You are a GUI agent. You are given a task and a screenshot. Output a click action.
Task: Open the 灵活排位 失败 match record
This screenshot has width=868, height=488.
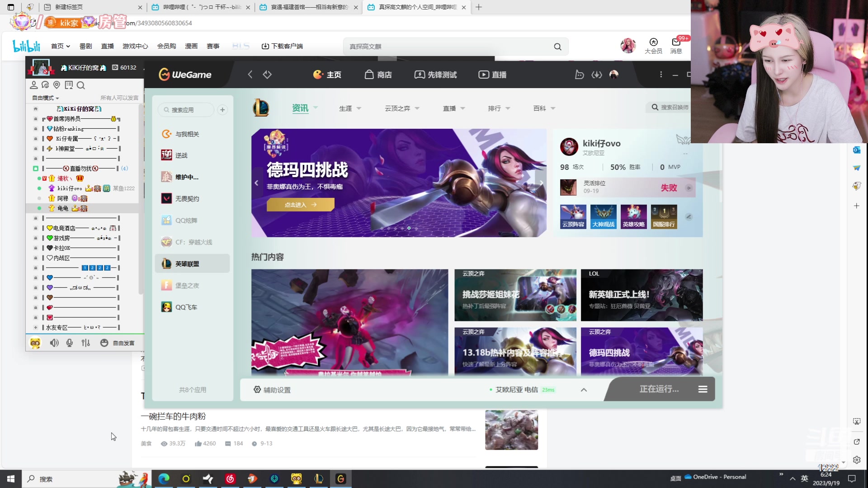click(627, 188)
